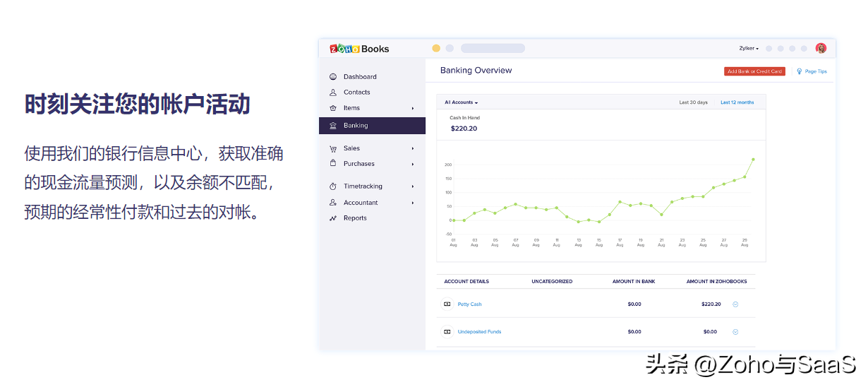This screenshot has width=868, height=387.
Task: Expand the Purchases submenu arrow
Action: tap(413, 164)
